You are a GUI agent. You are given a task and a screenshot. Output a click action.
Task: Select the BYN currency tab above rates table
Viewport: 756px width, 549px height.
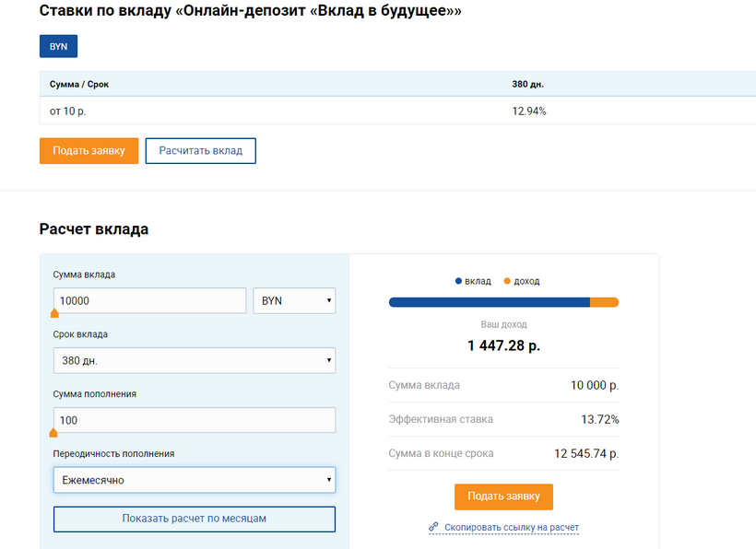(59, 47)
